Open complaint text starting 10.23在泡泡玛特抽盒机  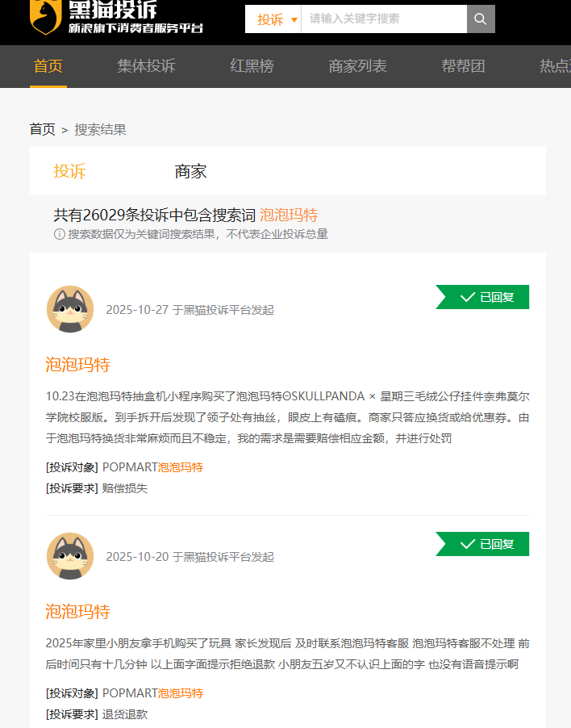click(x=288, y=417)
